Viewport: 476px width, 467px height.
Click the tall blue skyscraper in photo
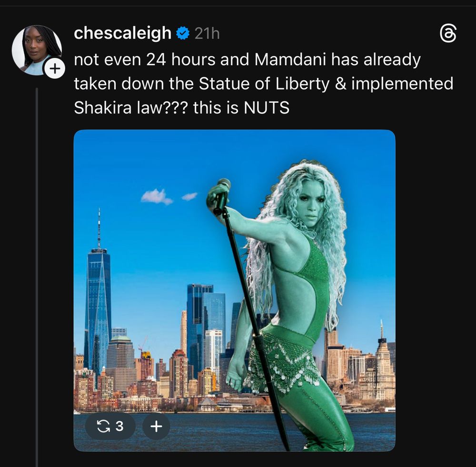[x=98, y=304]
